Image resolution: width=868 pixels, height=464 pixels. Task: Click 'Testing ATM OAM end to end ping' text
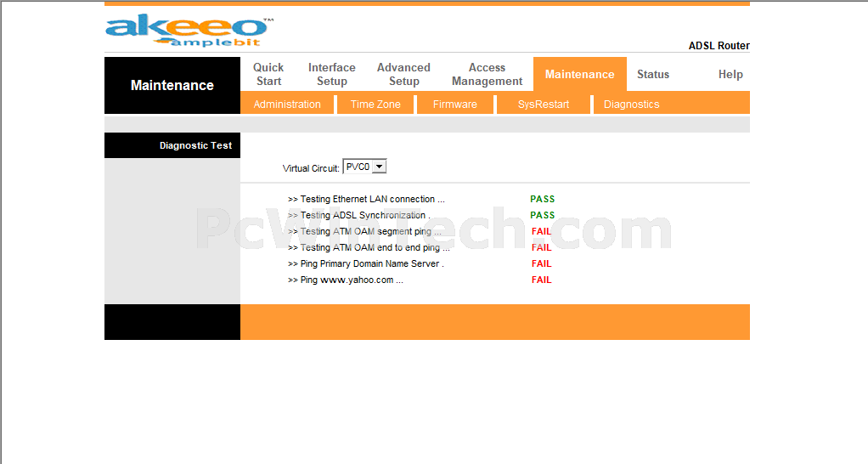tap(369, 247)
